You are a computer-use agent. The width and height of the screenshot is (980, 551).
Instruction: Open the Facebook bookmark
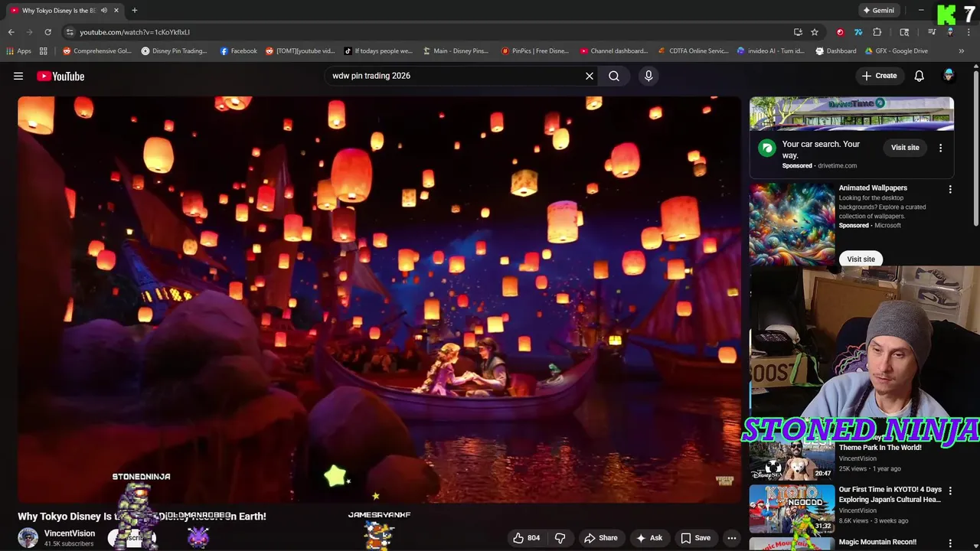pos(239,51)
